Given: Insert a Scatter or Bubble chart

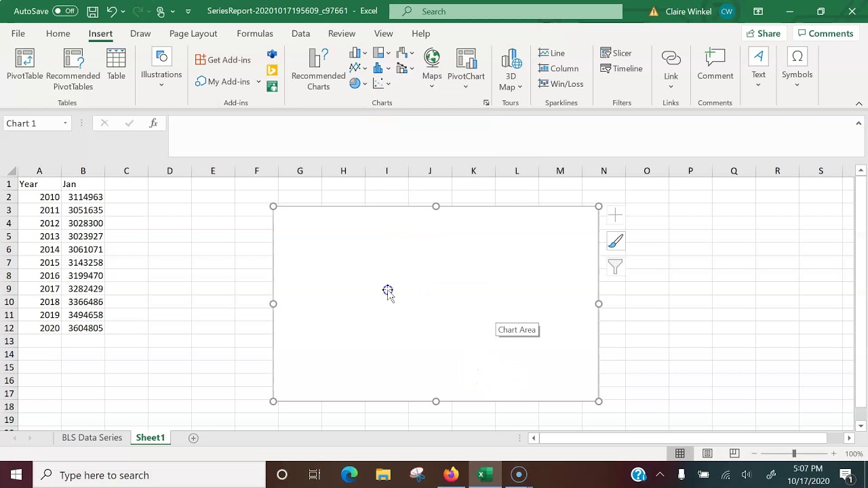Looking at the screenshot, I should tap(381, 84).
